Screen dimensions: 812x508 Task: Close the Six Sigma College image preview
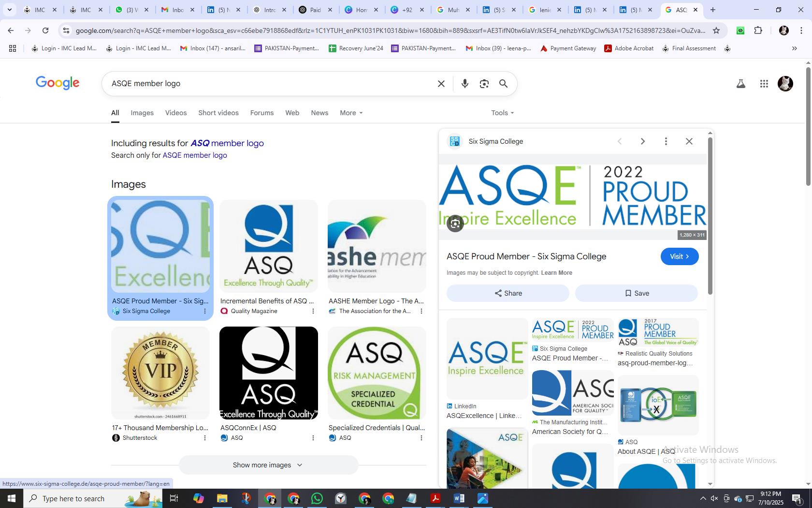click(x=689, y=141)
